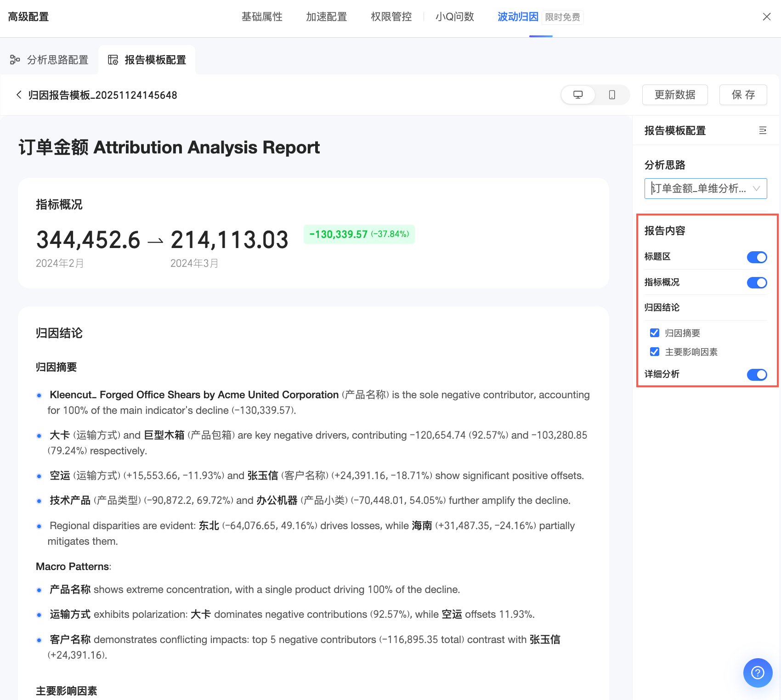Click the template name 归因报告模板_20251124145648

(x=103, y=95)
